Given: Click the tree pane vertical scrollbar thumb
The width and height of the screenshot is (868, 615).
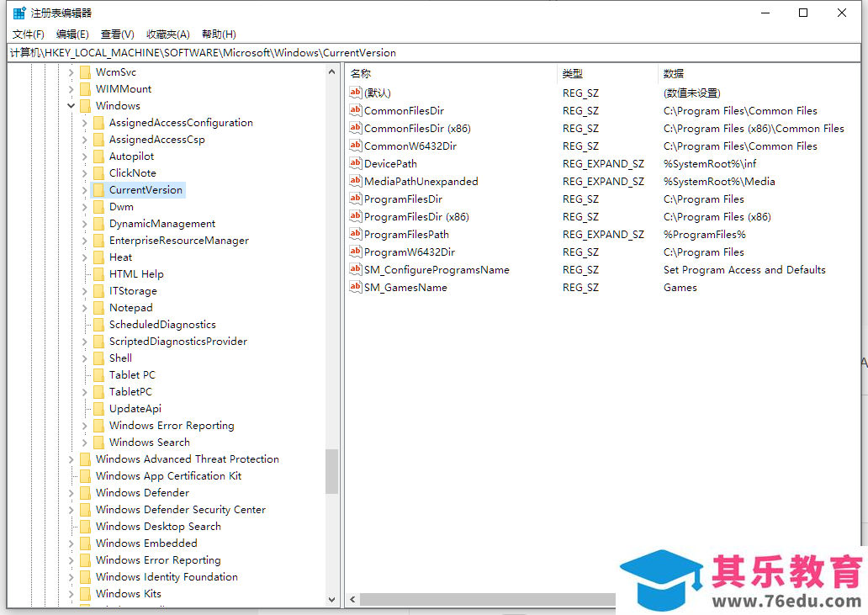Looking at the screenshot, I should click(331, 471).
